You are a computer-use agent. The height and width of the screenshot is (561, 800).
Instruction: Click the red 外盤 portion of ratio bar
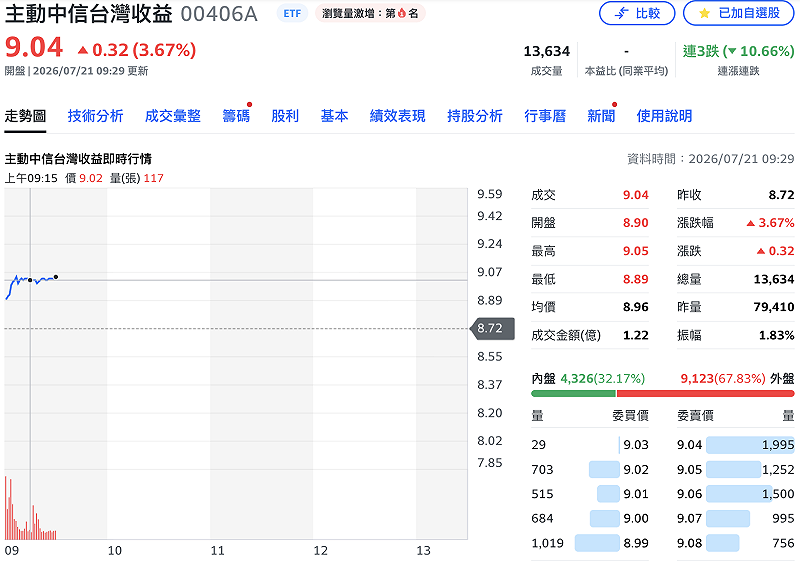coord(706,394)
